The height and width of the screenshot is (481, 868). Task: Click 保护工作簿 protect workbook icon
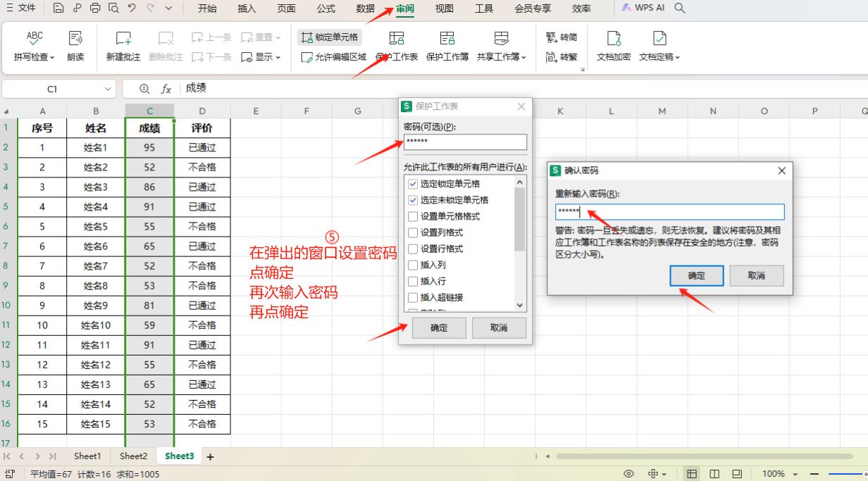447,39
